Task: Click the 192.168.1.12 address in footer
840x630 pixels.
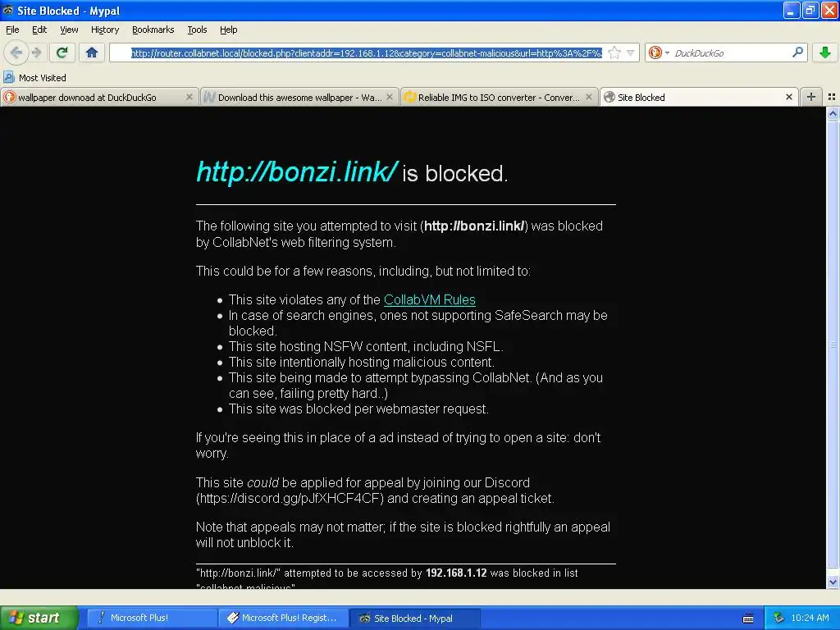Action: [x=456, y=573]
